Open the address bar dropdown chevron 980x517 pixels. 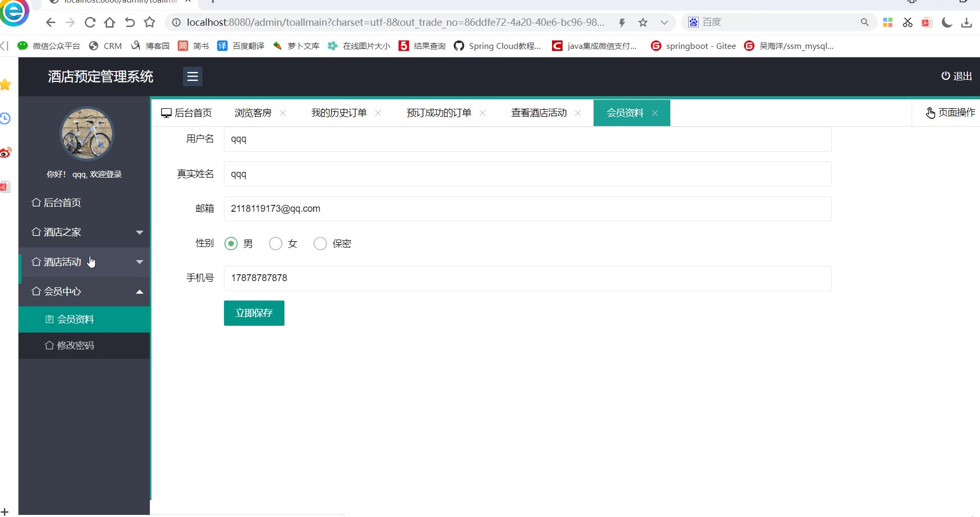point(664,23)
